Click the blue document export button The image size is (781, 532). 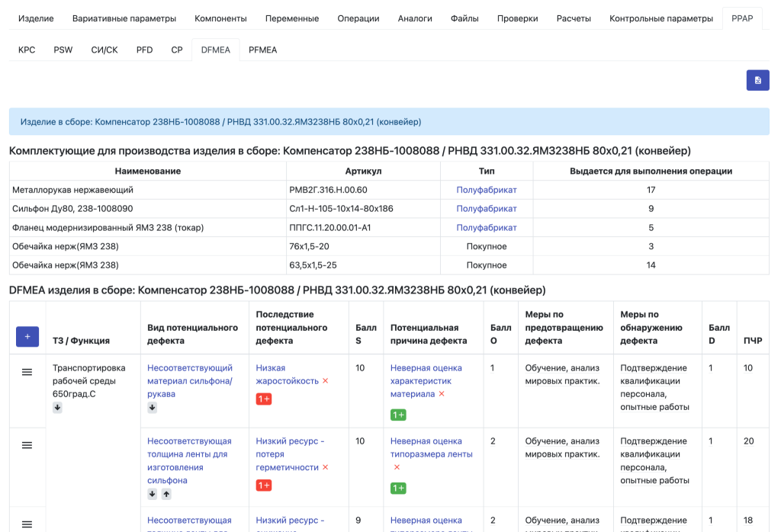[x=757, y=80]
